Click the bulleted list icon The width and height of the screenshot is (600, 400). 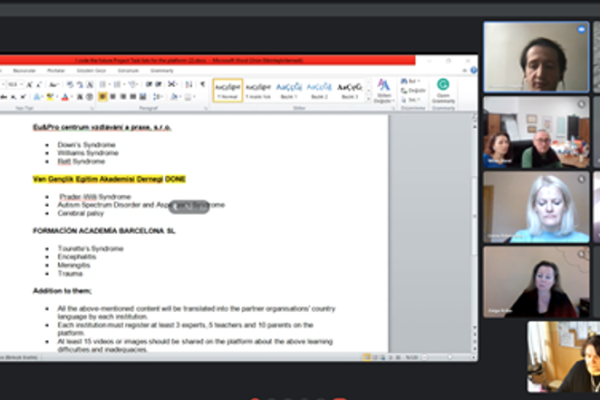(103, 84)
